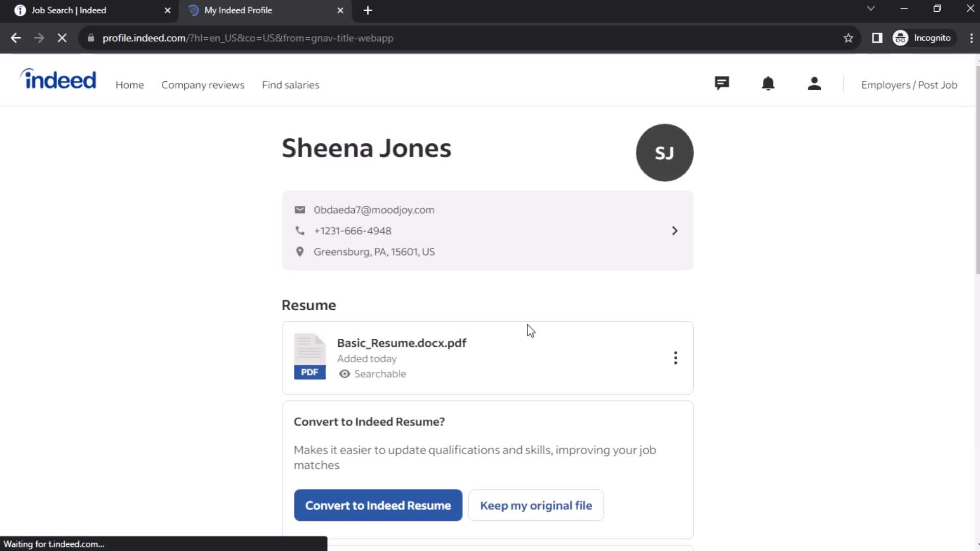Image resolution: width=980 pixels, height=551 pixels.
Task: Click the location pin icon
Action: [300, 252]
